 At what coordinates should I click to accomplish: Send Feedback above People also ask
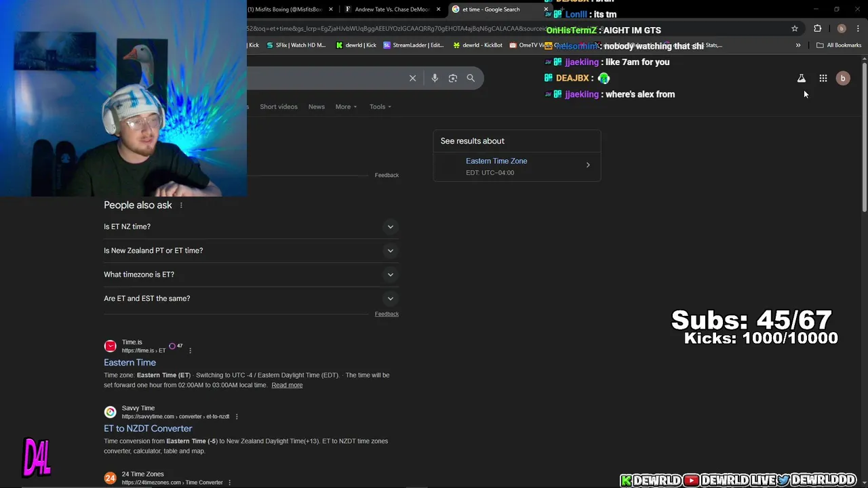[x=387, y=175]
